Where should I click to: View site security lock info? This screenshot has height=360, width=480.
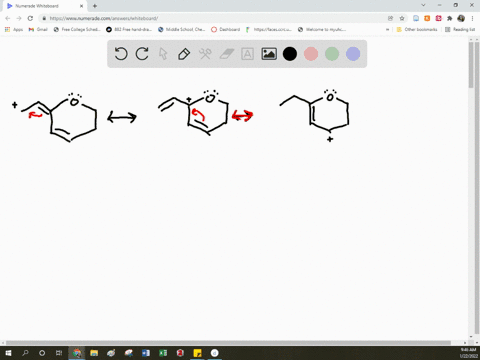coord(44,18)
